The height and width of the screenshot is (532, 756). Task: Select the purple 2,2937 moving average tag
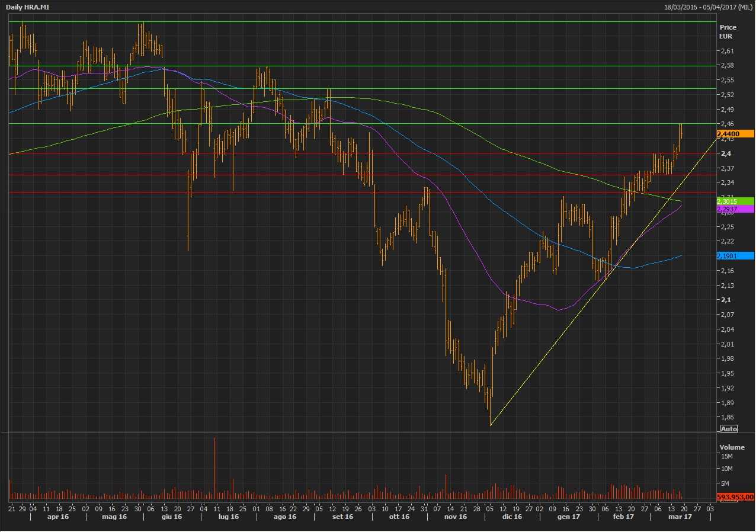coord(735,209)
